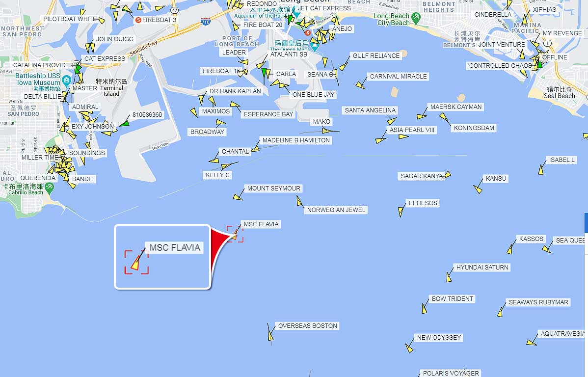
Task: Click the Long Beach City Beach pin
Action: point(416,17)
